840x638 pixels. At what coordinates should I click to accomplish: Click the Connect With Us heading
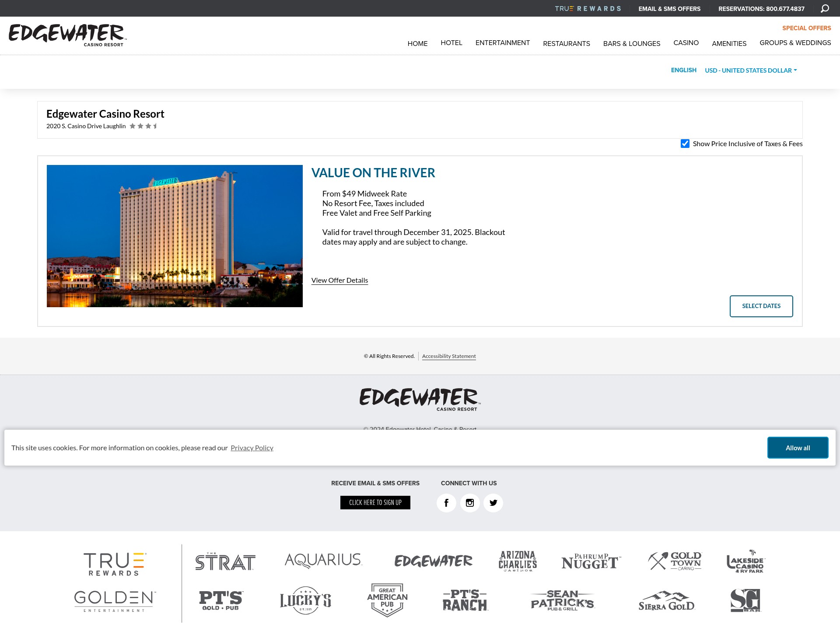pos(469,483)
